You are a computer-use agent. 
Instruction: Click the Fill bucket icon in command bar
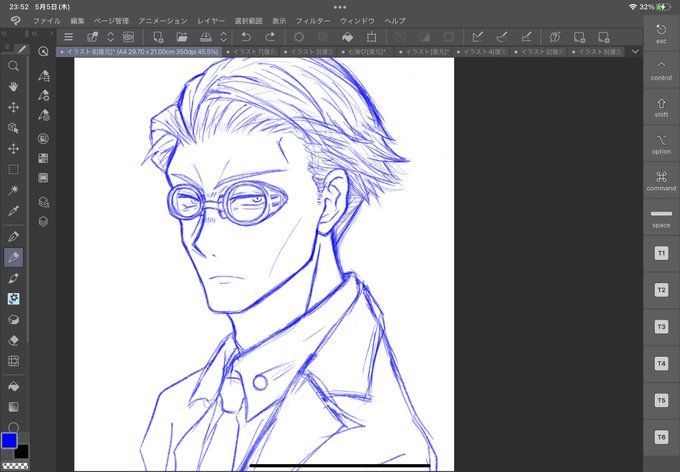point(347,37)
